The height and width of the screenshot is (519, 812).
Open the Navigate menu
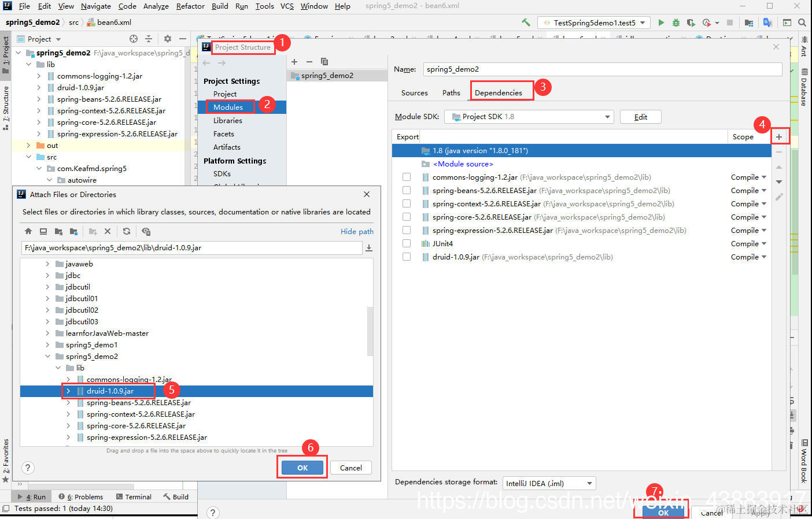[95, 6]
